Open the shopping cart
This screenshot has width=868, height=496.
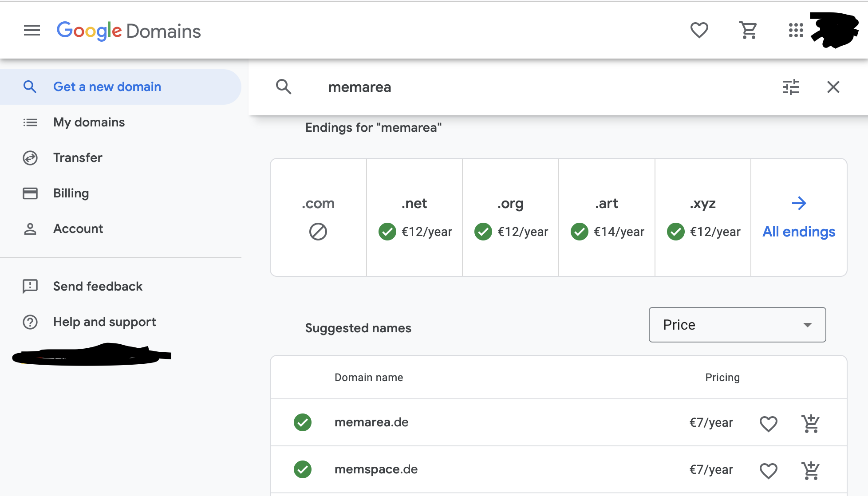tap(748, 31)
